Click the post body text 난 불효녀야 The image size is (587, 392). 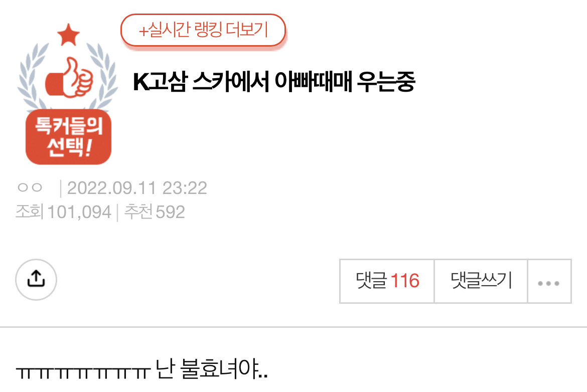[x=212, y=368]
